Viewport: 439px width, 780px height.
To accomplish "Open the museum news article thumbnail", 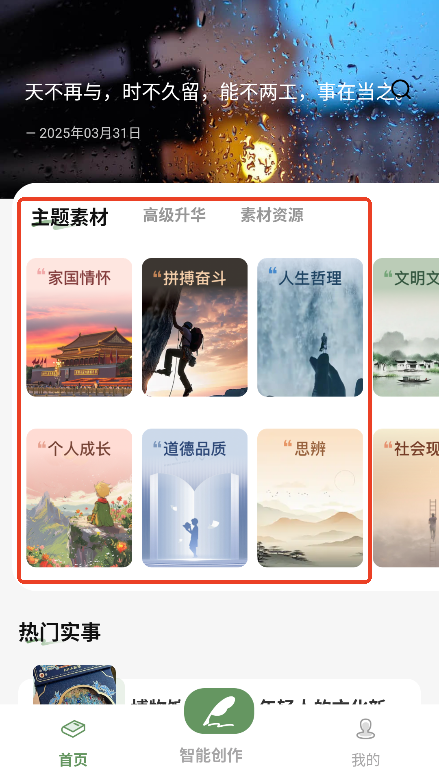I will (75, 685).
